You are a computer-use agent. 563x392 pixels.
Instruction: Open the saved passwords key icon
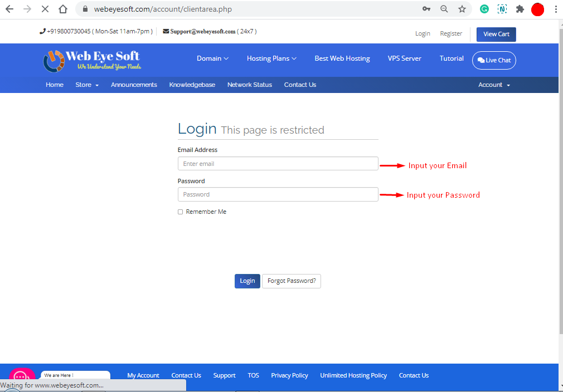pyautogui.click(x=426, y=9)
